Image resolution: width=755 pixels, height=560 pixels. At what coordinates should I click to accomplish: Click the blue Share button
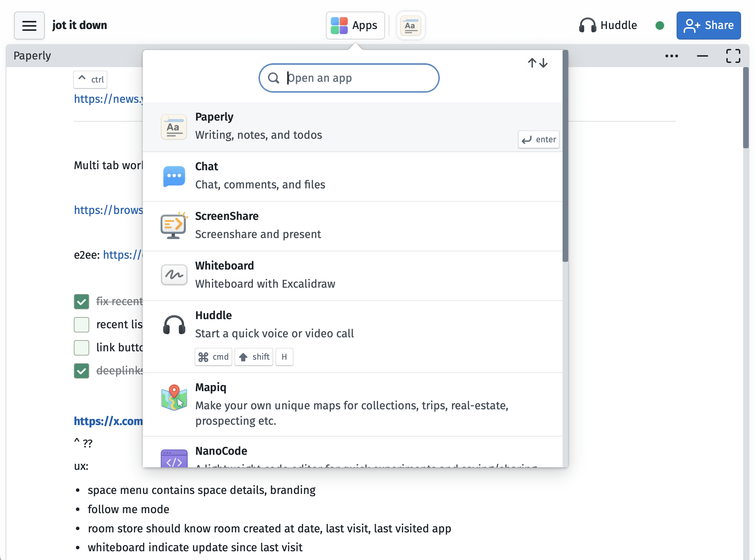708,26
